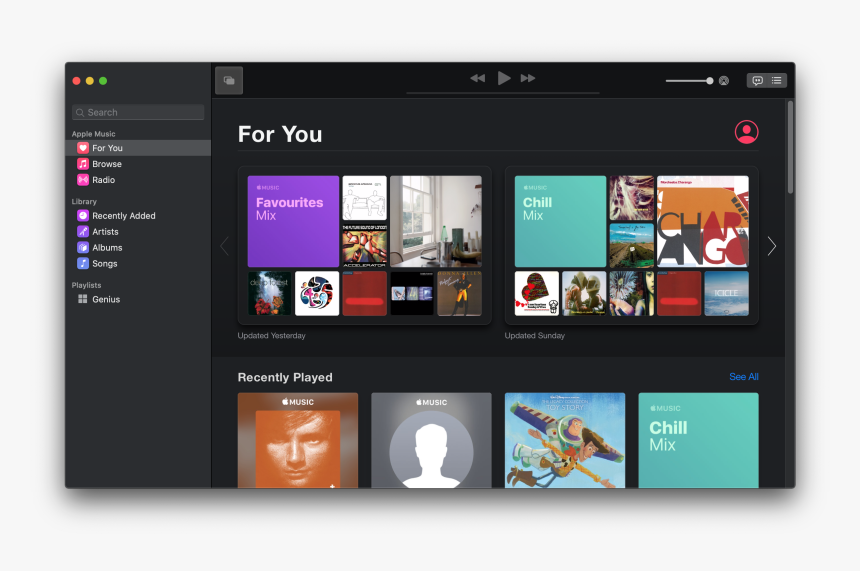860x571 pixels.
Task: Open the window interior album cover in Favourites Mix
Action: click(x=436, y=222)
